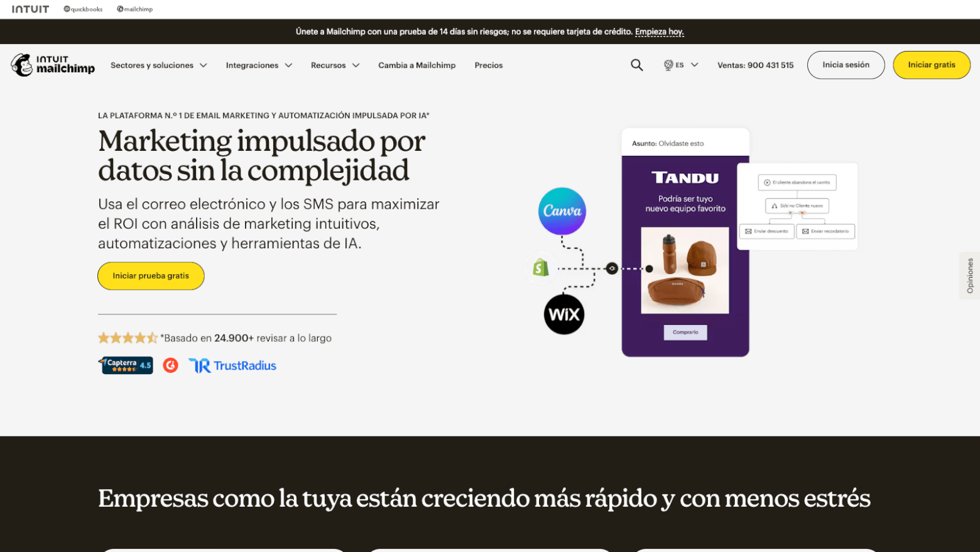Open the Opiniones side tab
This screenshot has width=980, height=552.
[x=970, y=275]
